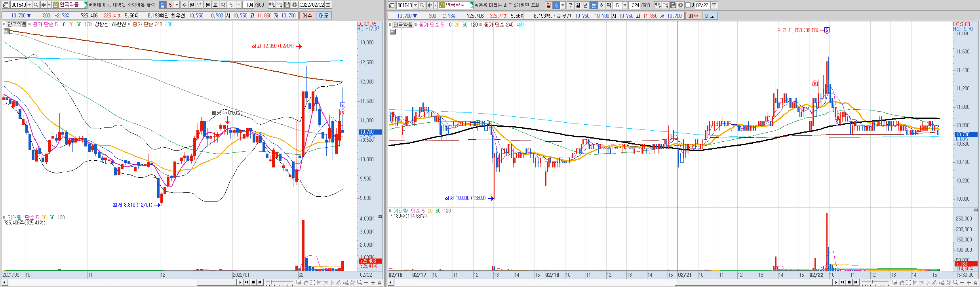This screenshot has height=287, width=980.
Task: Expand day-period dropdown arrow after 5 in right chart
Action: point(563,5)
